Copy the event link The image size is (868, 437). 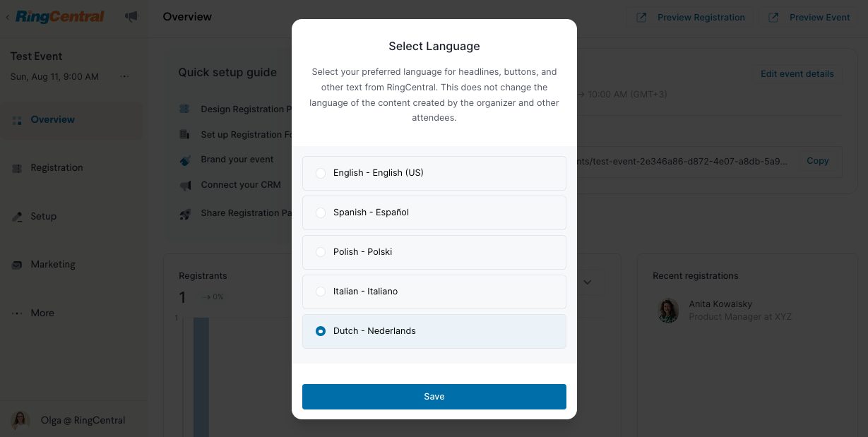pos(817,161)
